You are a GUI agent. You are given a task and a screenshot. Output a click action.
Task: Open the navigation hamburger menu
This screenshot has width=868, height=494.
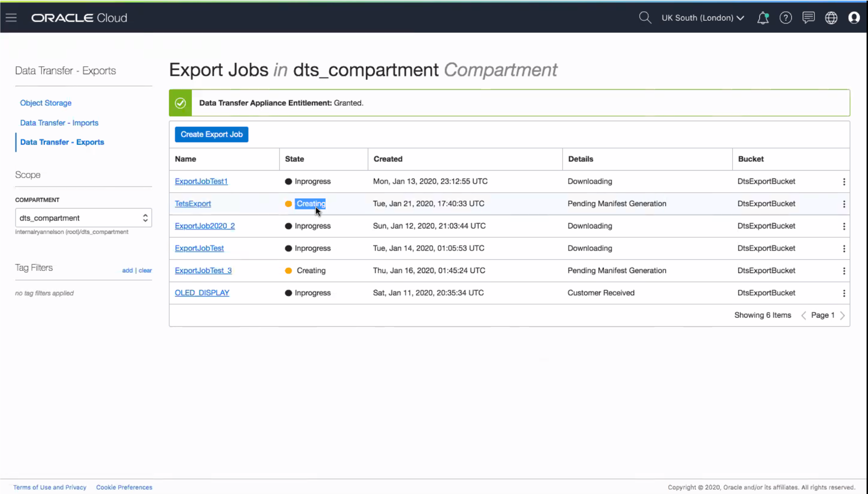tap(11, 18)
